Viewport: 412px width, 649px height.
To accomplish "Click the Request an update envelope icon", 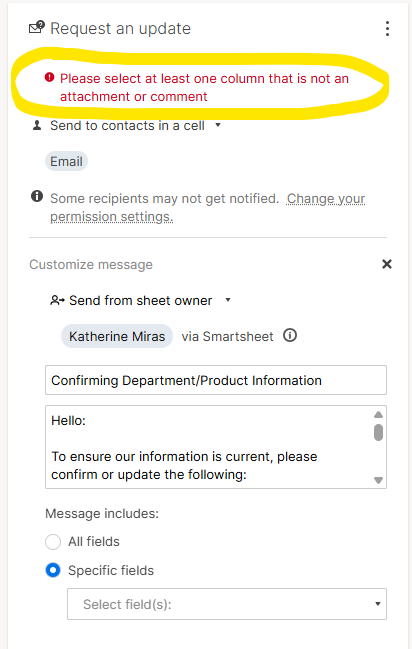I will pos(37,27).
